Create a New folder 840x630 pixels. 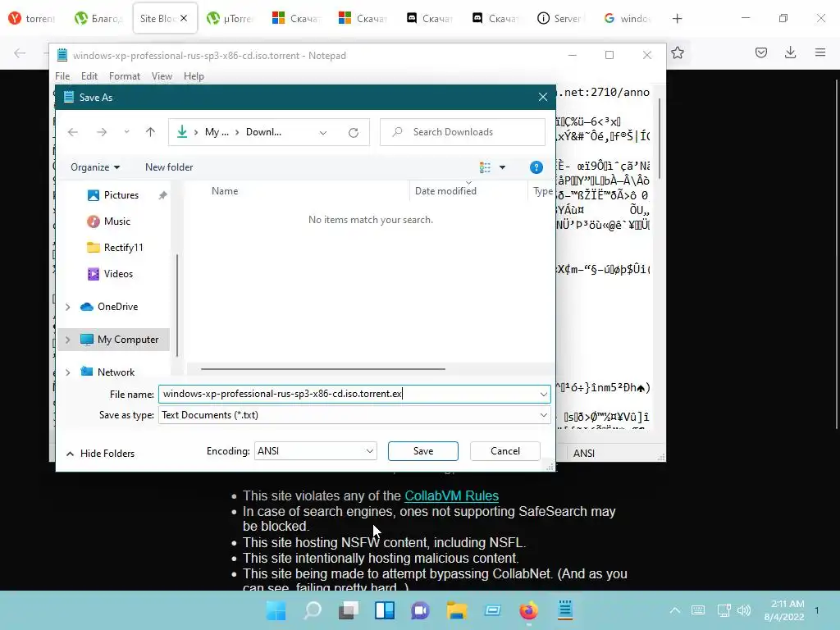point(169,167)
